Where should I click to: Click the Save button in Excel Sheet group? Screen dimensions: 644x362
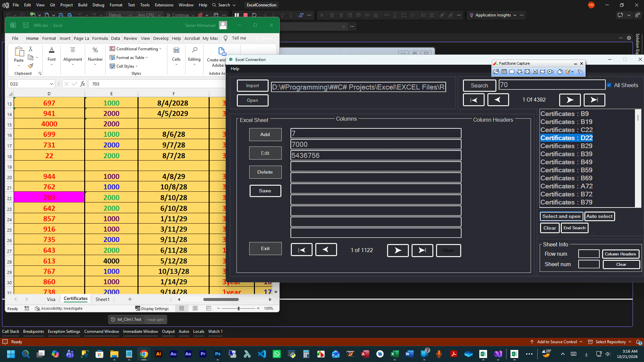click(x=265, y=191)
